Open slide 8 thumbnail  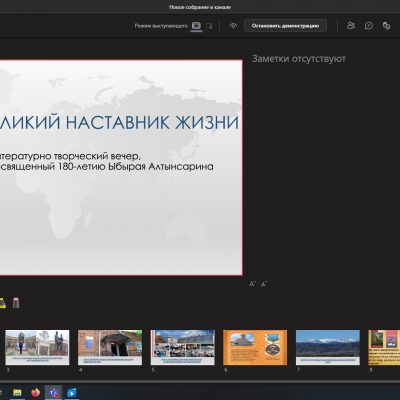tap(384, 348)
